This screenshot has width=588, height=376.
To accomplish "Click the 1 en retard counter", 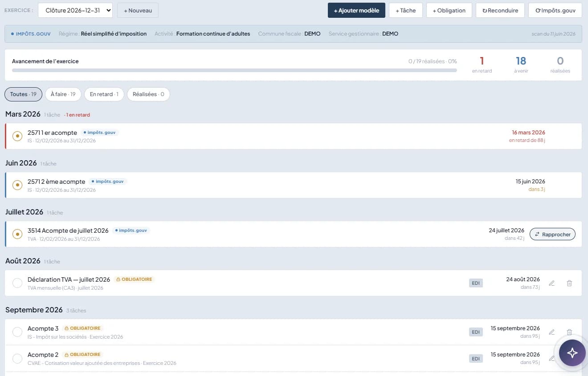I will [482, 65].
